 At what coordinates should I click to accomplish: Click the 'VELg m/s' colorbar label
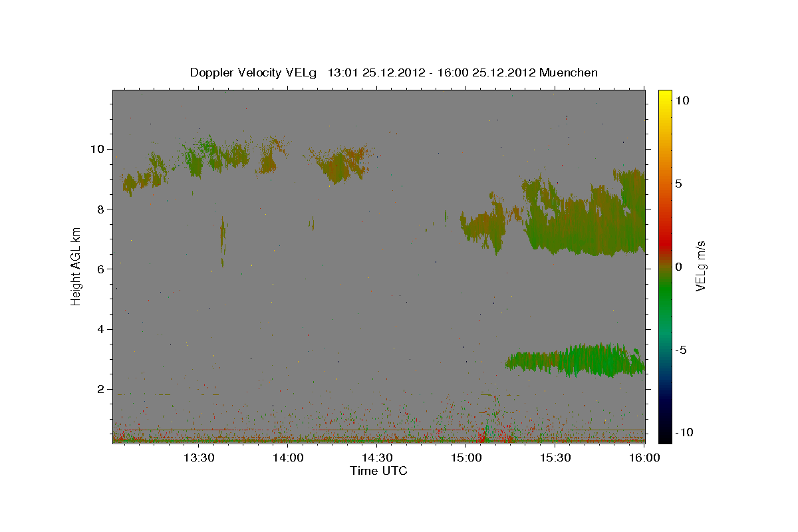point(700,266)
